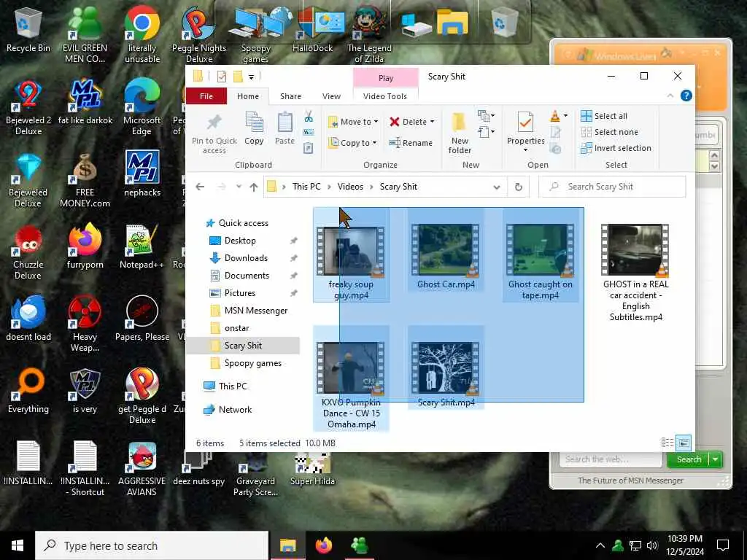Expand the address bar history dropdown
747x560 pixels.
coord(497,187)
